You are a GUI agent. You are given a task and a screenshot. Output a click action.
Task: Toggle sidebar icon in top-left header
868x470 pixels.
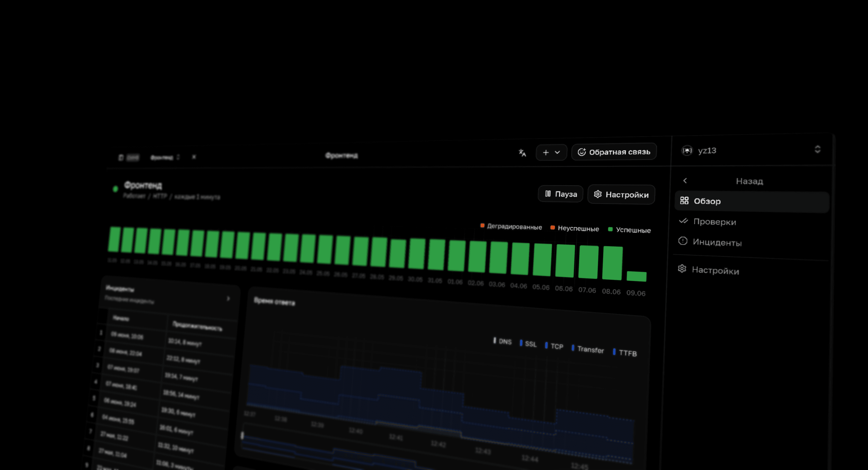pos(121,157)
